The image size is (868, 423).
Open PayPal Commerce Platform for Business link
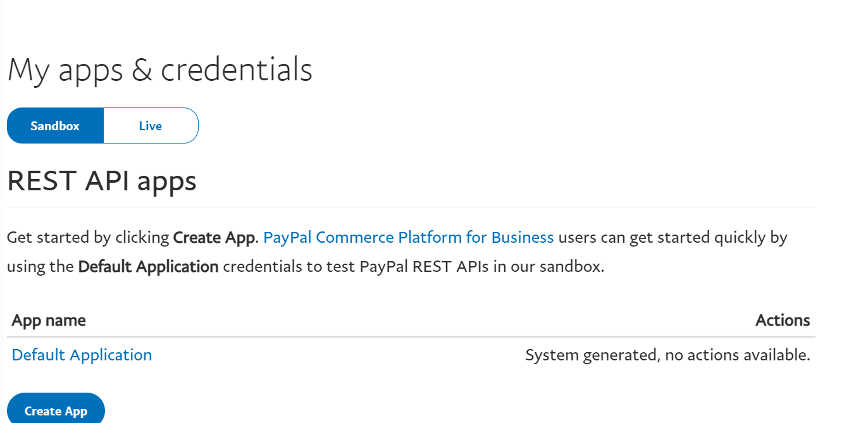[409, 238]
